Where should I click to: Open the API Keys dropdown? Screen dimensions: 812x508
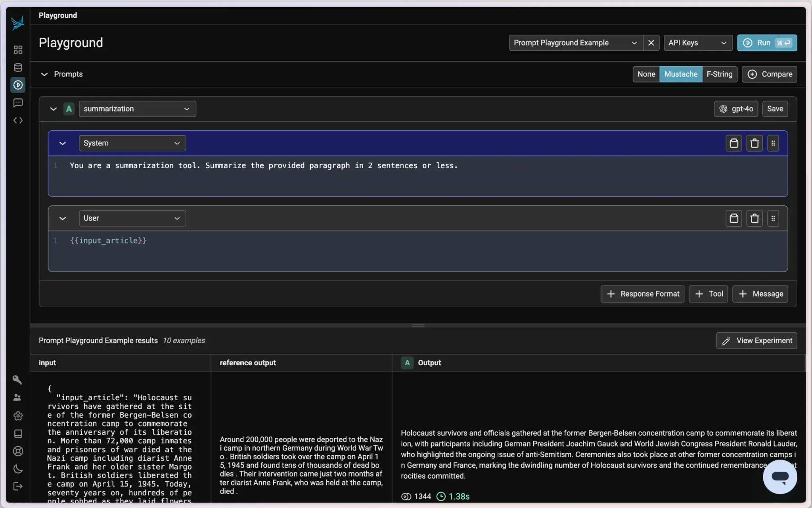[697, 43]
